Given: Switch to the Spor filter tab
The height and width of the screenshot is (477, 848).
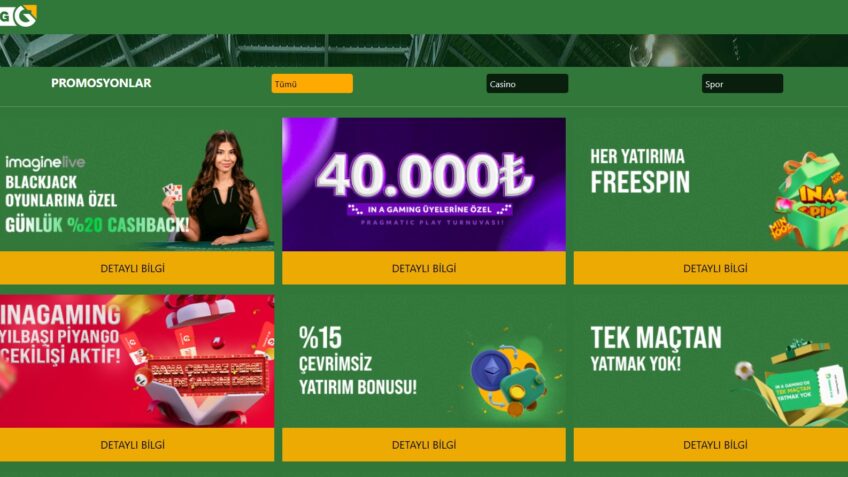Looking at the screenshot, I should (742, 84).
